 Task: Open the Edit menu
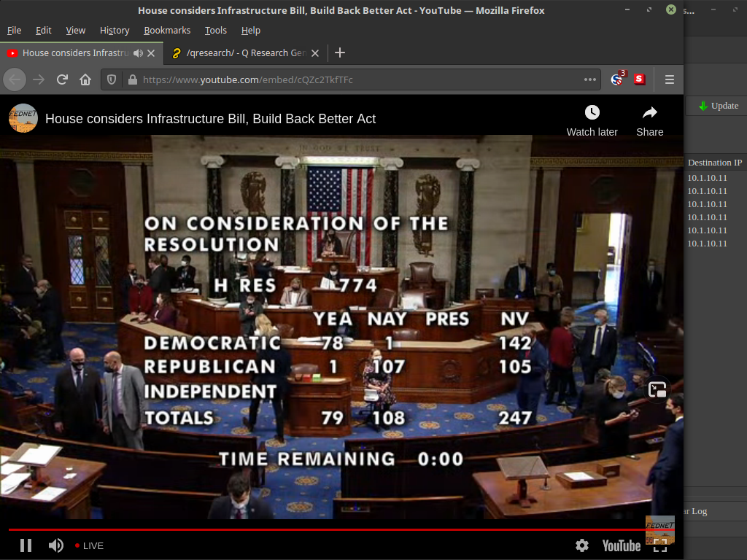point(43,31)
